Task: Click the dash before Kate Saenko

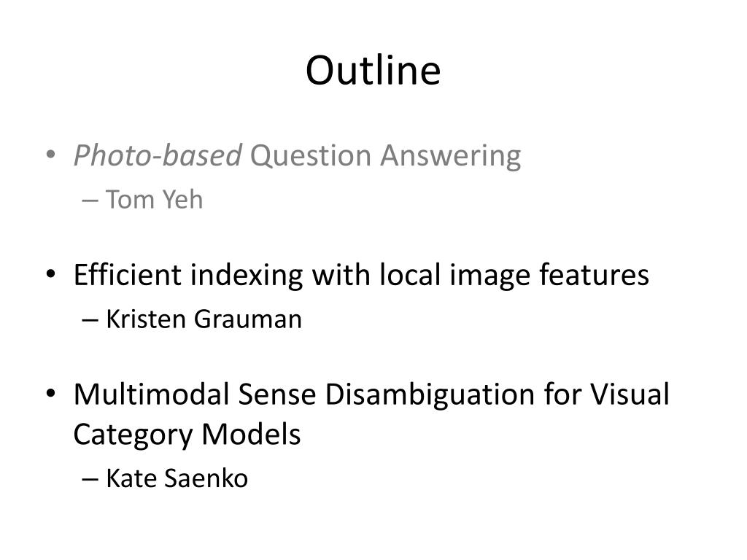Action: (x=90, y=479)
